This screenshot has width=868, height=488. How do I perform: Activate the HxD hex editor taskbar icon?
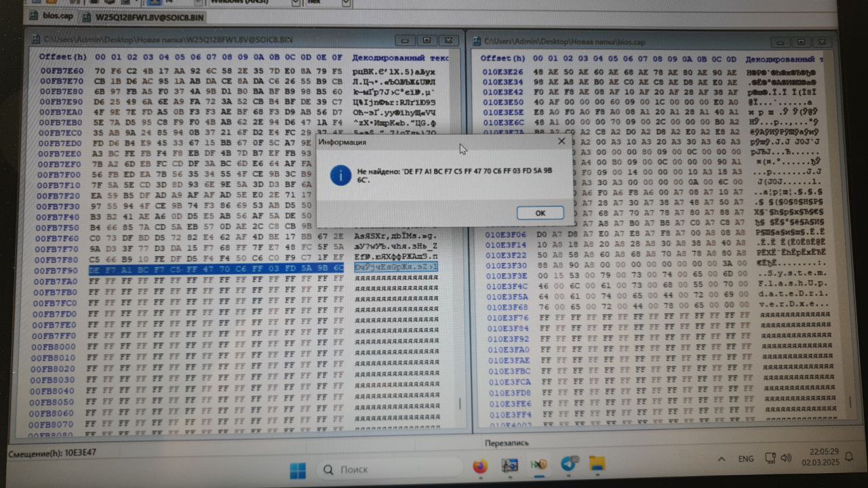(x=539, y=465)
